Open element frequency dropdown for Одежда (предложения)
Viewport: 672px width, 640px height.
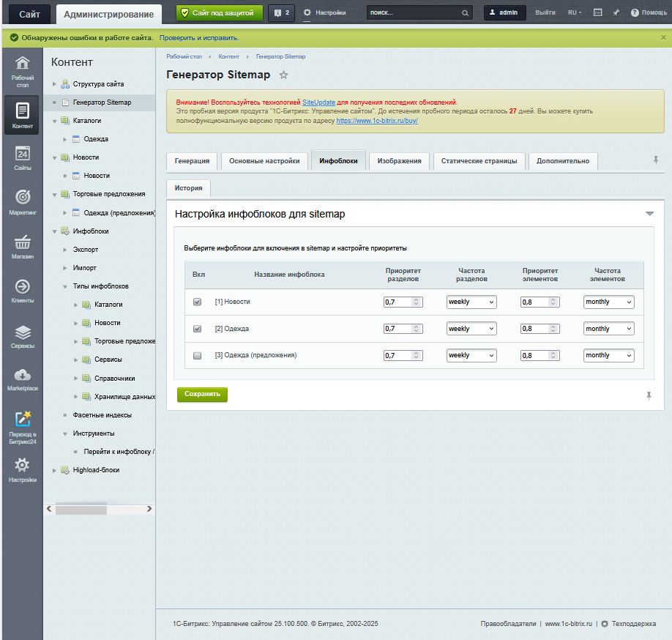(x=608, y=355)
